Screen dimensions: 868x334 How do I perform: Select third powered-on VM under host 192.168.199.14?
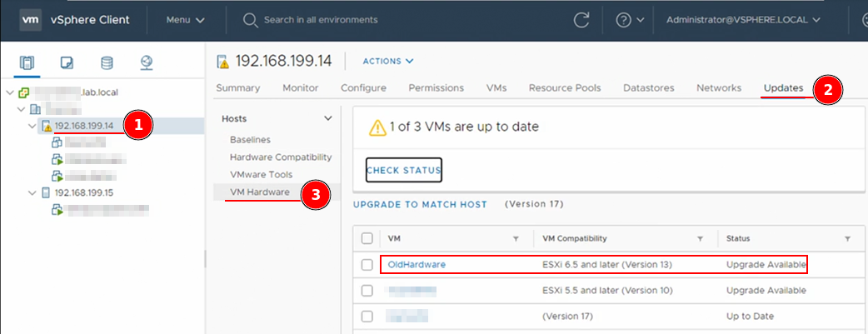point(57,176)
